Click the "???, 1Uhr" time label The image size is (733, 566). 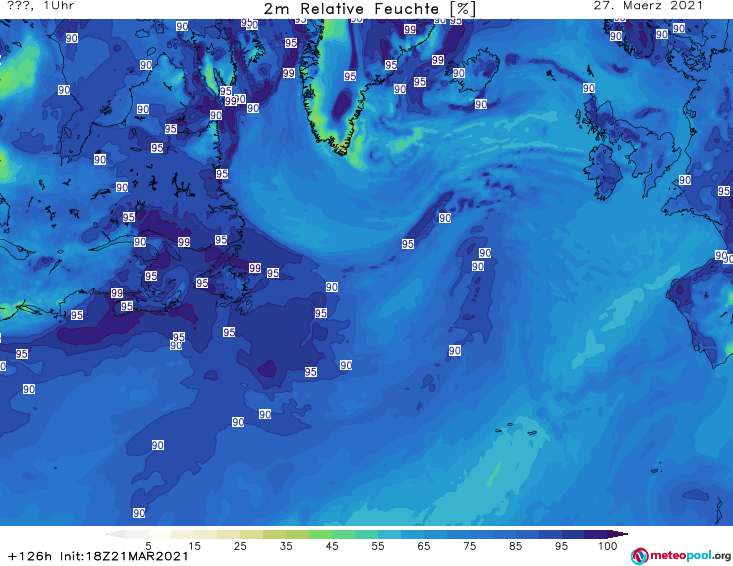[x=41, y=6]
